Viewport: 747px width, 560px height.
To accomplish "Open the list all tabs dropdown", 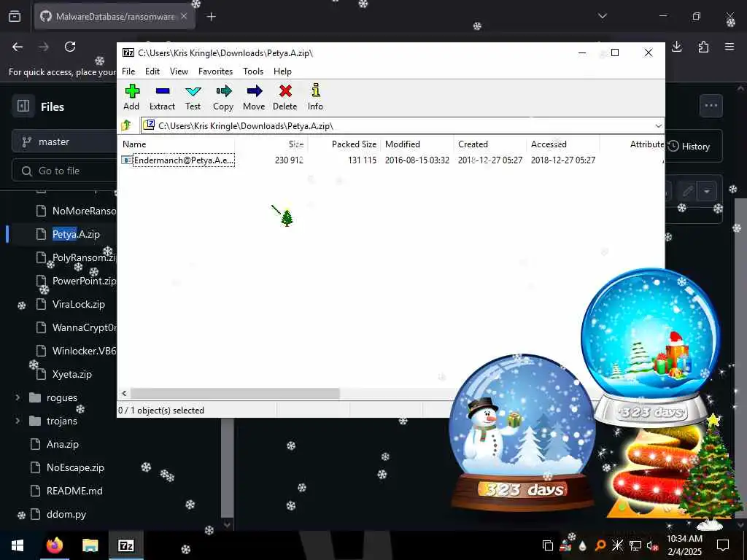I will pyautogui.click(x=602, y=16).
